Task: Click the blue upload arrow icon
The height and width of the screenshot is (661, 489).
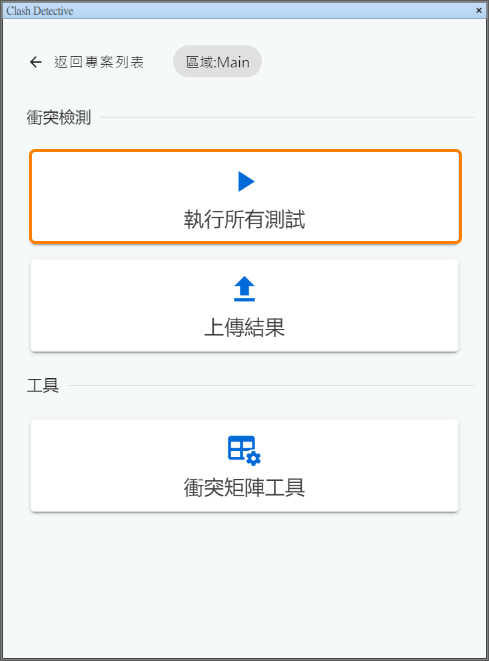Action: pos(244,289)
